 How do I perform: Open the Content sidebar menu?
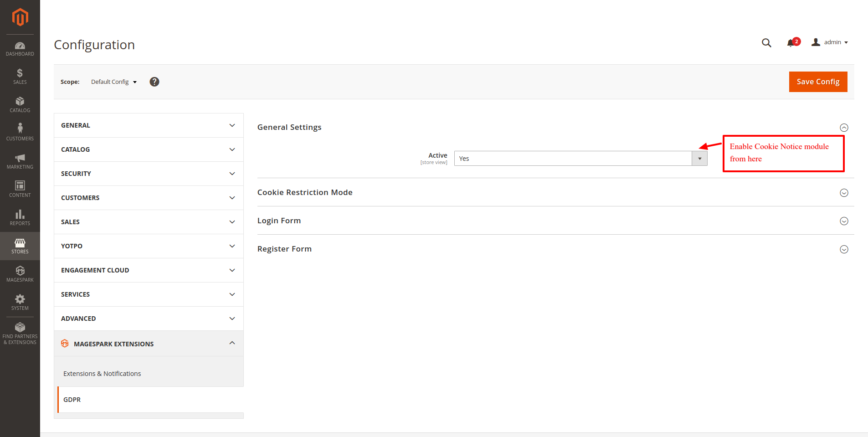pos(20,189)
